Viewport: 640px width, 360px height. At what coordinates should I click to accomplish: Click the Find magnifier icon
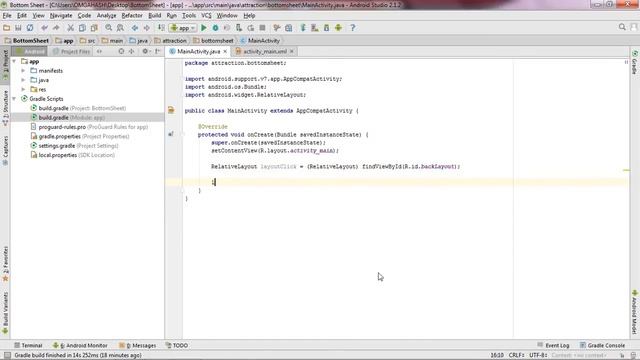click(x=109, y=28)
